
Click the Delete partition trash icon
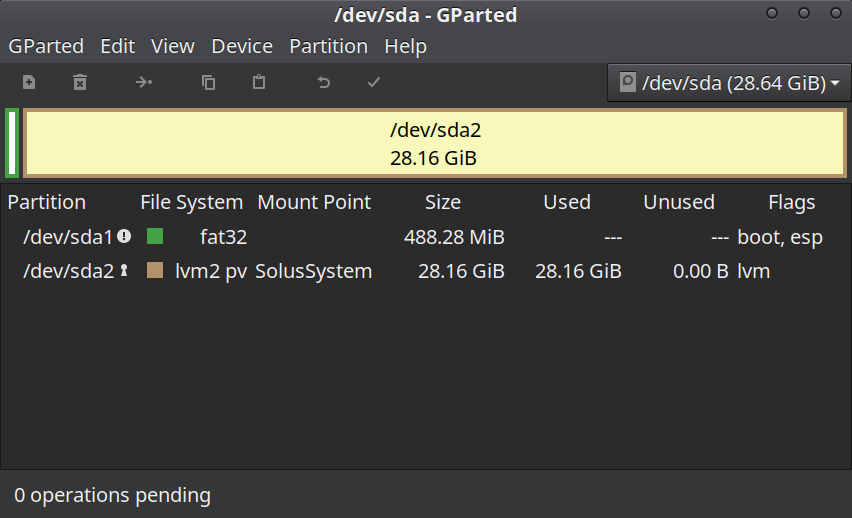(x=80, y=82)
